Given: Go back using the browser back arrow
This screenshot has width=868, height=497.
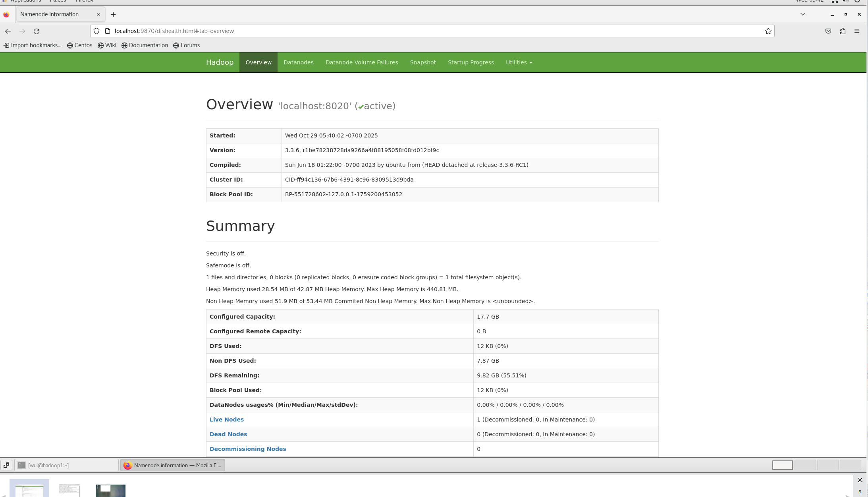Looking at the screenshot, I should point(8,31).
